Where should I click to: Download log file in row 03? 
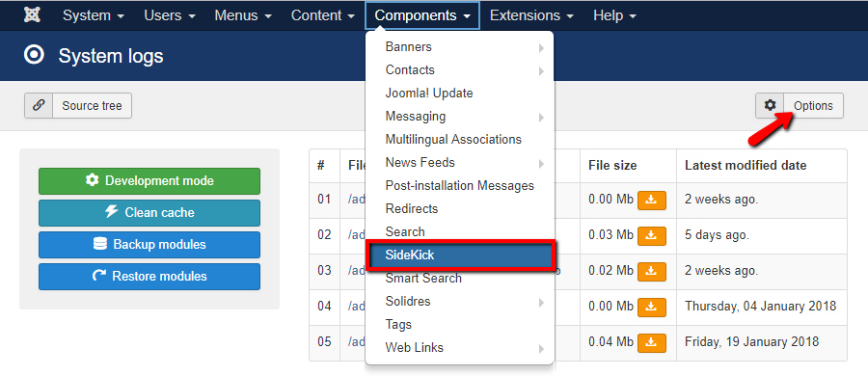click(652, 271)
